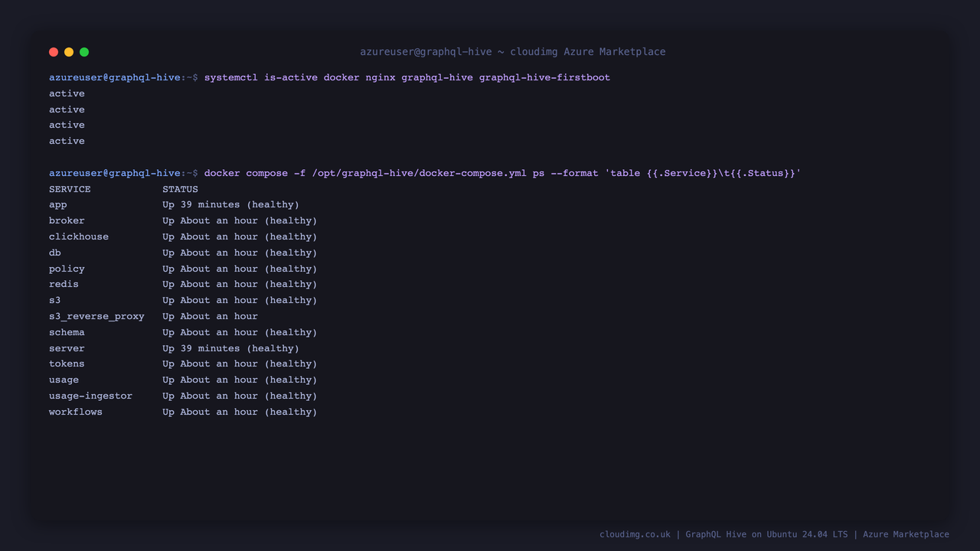Click the yellow minimize window dot
Image resolution: width=980 pixels, height=551 pixels.
pos(69,52)
